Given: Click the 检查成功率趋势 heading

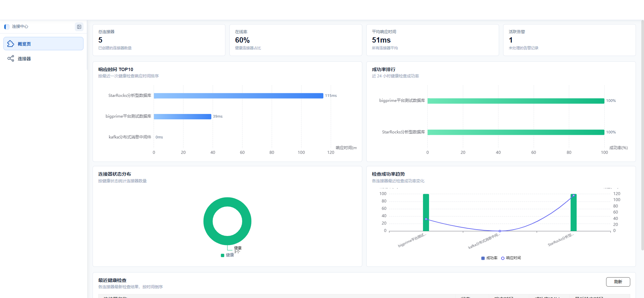Looking at the screenshot, I should point(388,174).
